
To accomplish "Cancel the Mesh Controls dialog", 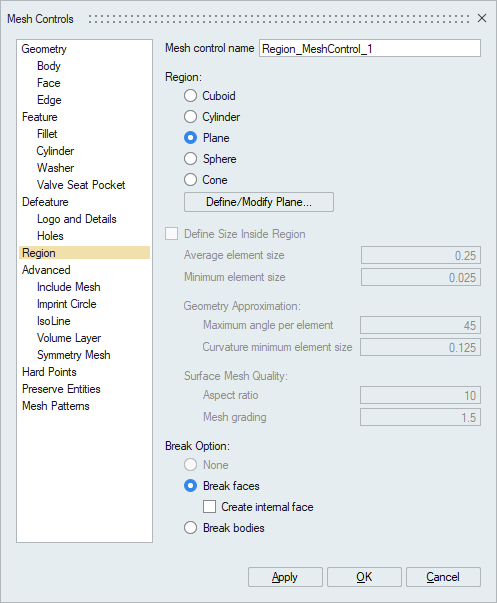I will [x=443, y=577].
